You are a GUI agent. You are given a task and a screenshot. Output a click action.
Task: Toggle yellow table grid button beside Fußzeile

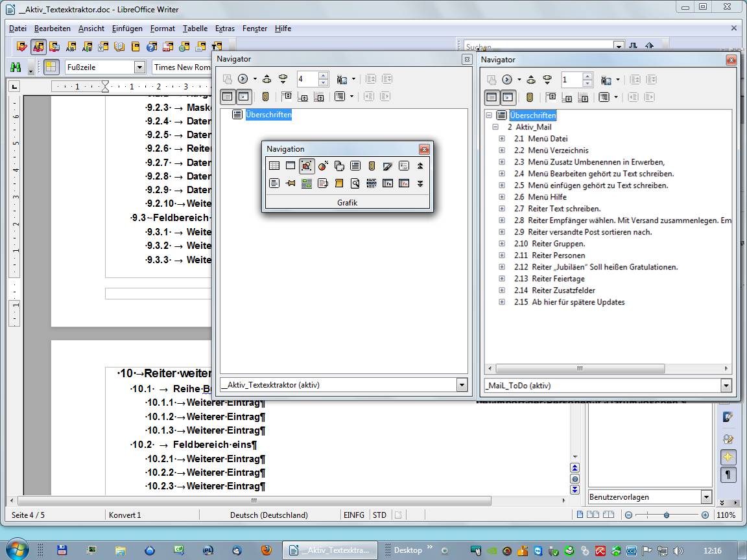pyautogui.click(x=51, y=67)
